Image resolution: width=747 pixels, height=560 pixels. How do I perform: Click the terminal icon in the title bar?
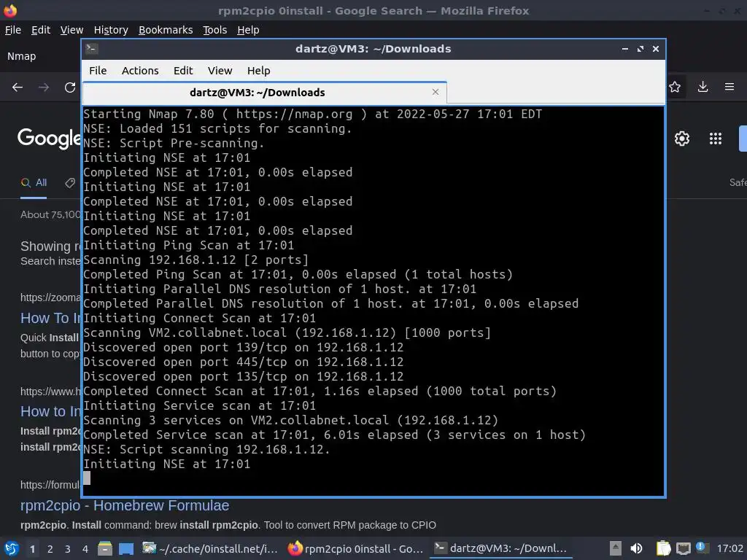pos(92,49)
